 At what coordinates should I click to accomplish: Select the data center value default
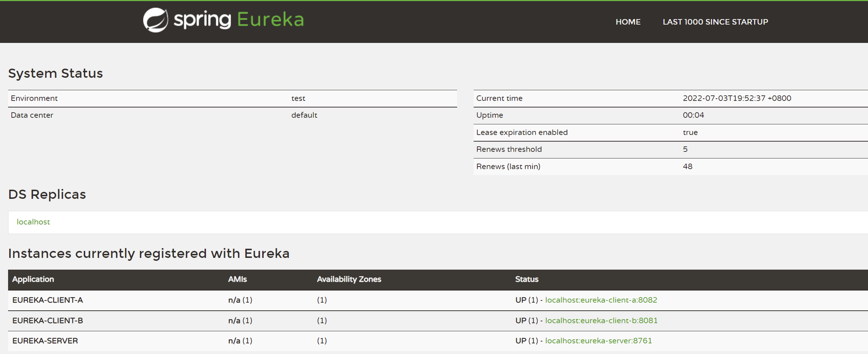(304, 115)
